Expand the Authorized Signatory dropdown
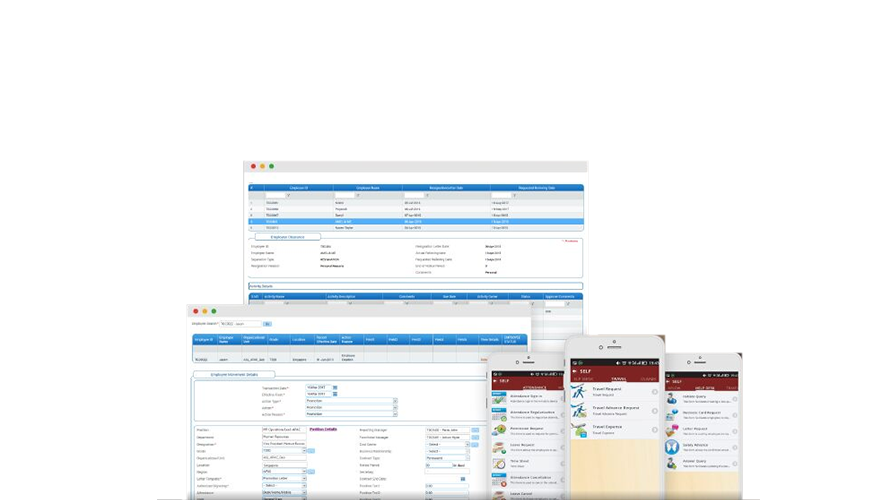This screenshot has height=500, width=890. 284,486
